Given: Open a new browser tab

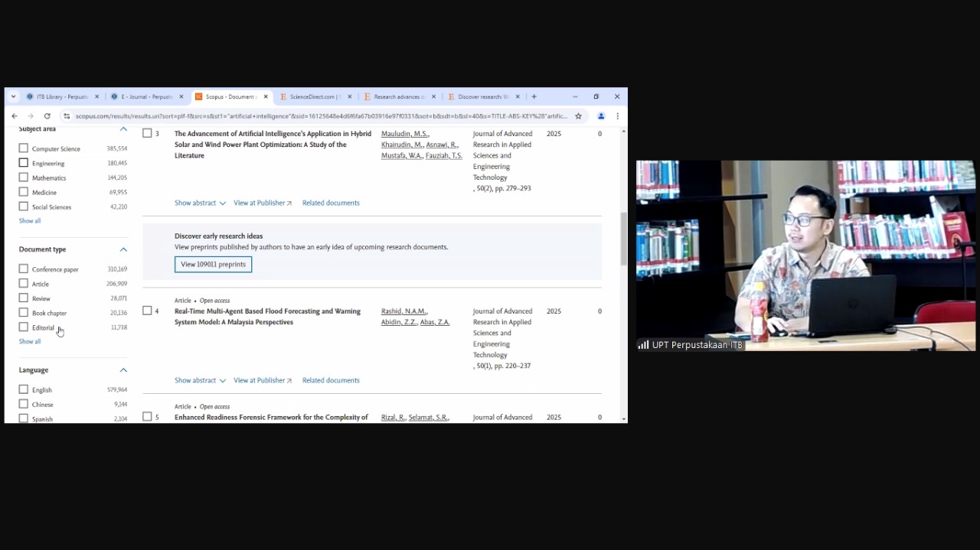Looking at the screenshot, I should point(534,97).
